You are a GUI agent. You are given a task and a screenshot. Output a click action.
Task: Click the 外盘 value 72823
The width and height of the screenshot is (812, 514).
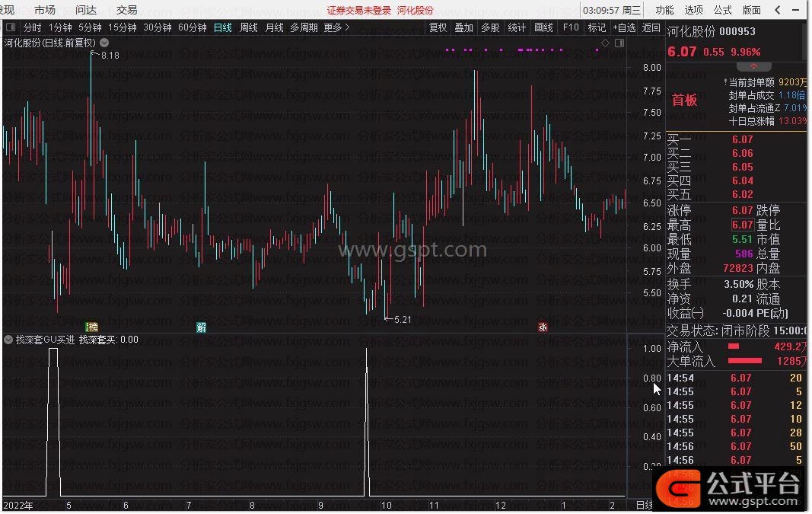(738, 268)
